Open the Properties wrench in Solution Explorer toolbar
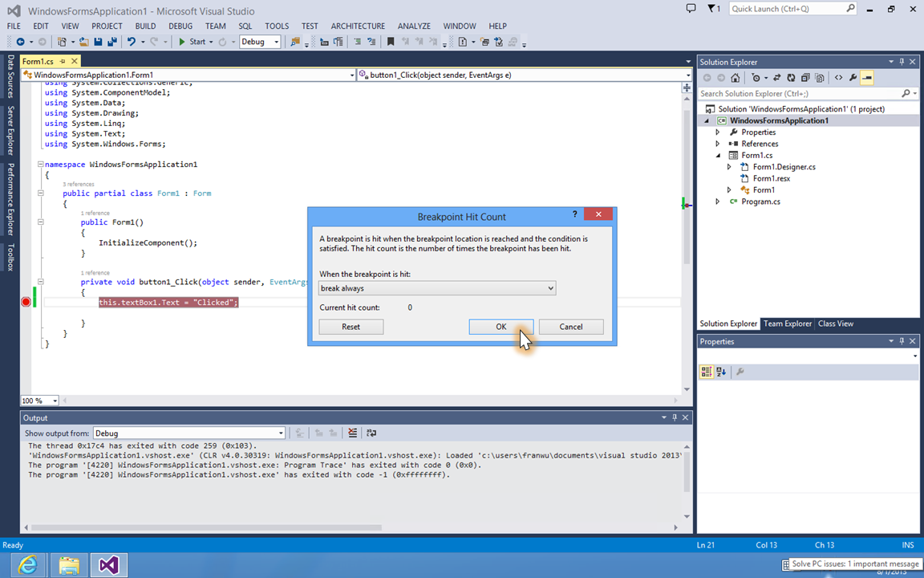The height and width of the screenshot is (578, 924). tap(853, 78)
